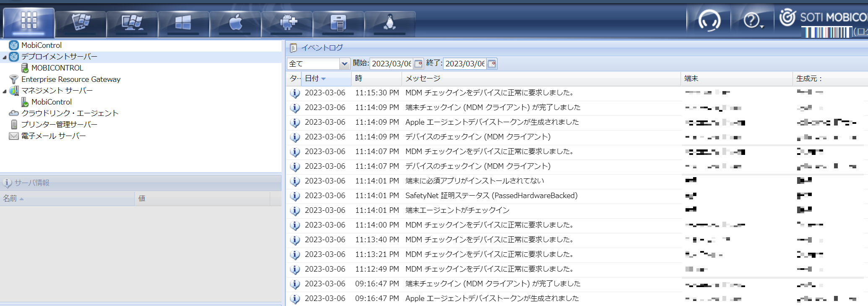Sort by the 日付 column header
Viewport: 868px width, 306px height.
326,78
